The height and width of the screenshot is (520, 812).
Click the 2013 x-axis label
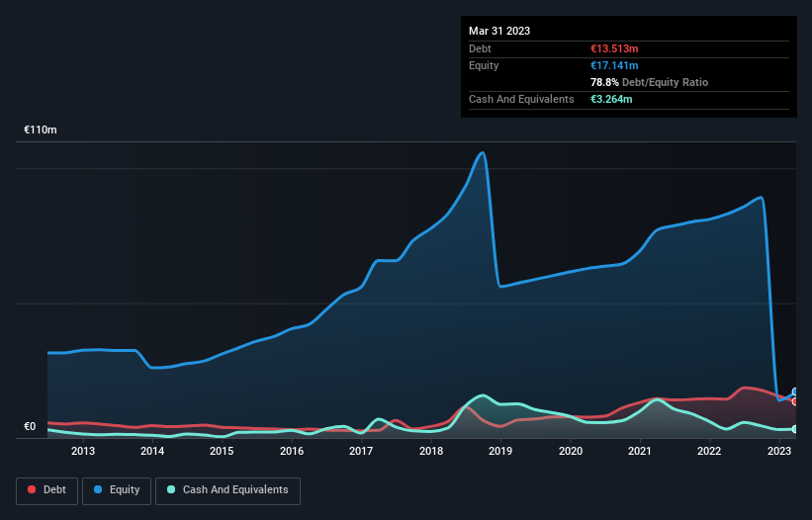pyautogui.click(x=83, y=451)
